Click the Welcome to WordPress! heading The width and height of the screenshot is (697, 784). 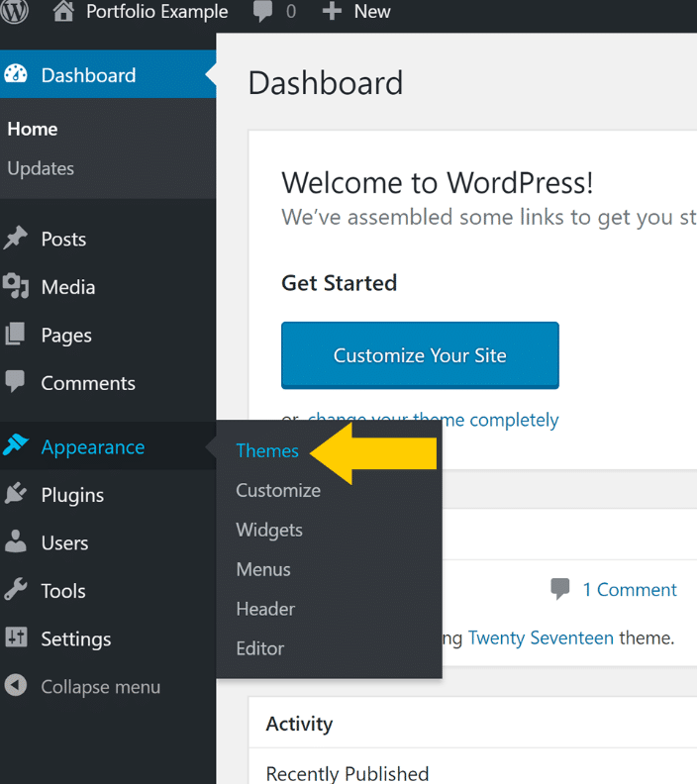tap(437, 182)
